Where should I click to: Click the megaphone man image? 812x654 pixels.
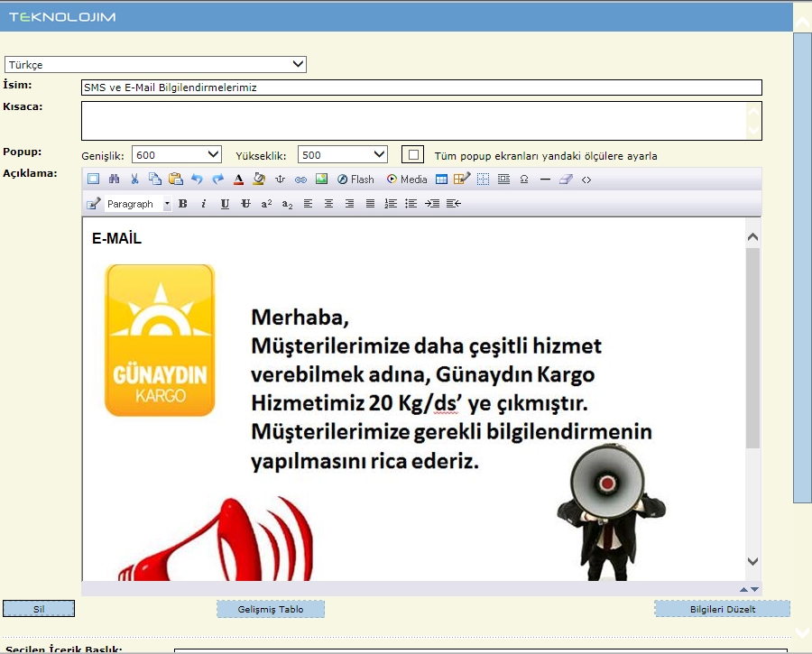(611, 512)
